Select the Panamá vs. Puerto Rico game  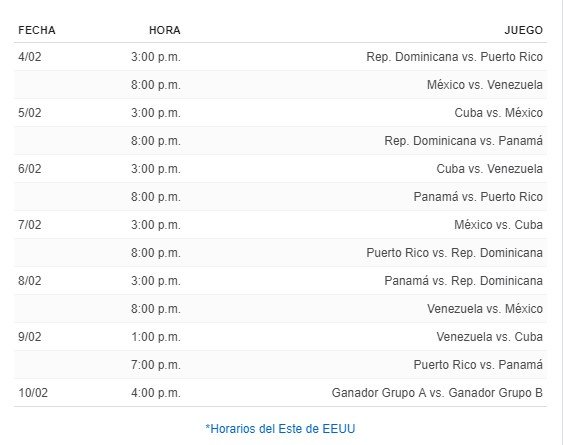click(478, 197)
